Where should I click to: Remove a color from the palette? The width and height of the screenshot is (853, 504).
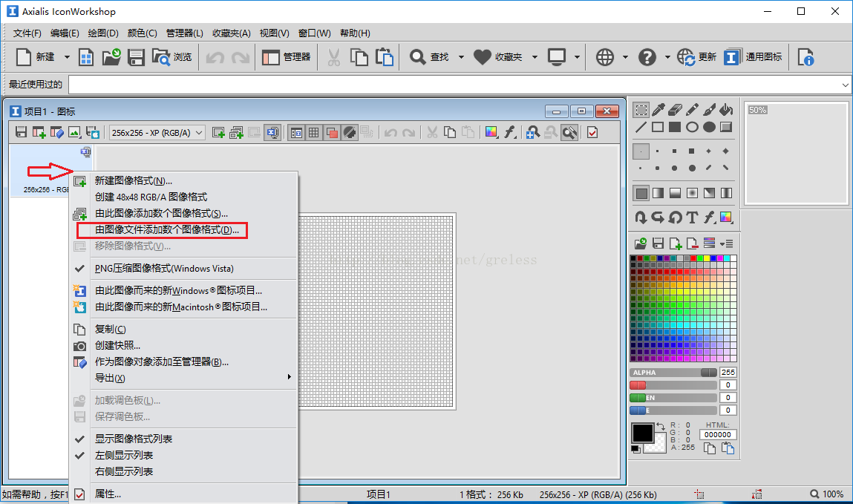tap(692, 243)
